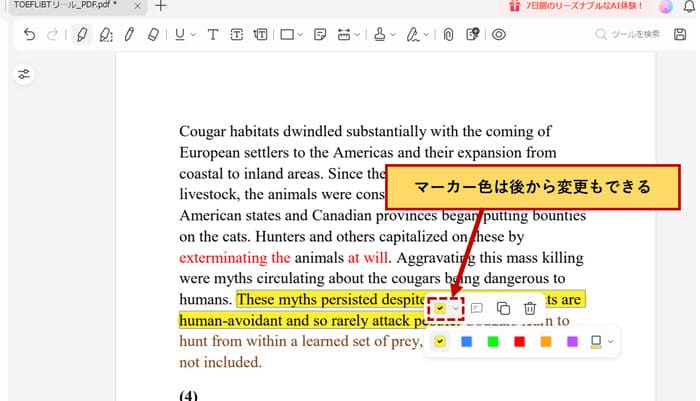Viewport: 700px width, 401px height.
Task: Pick the red highlight color swatch
Action: coord(519,342)
